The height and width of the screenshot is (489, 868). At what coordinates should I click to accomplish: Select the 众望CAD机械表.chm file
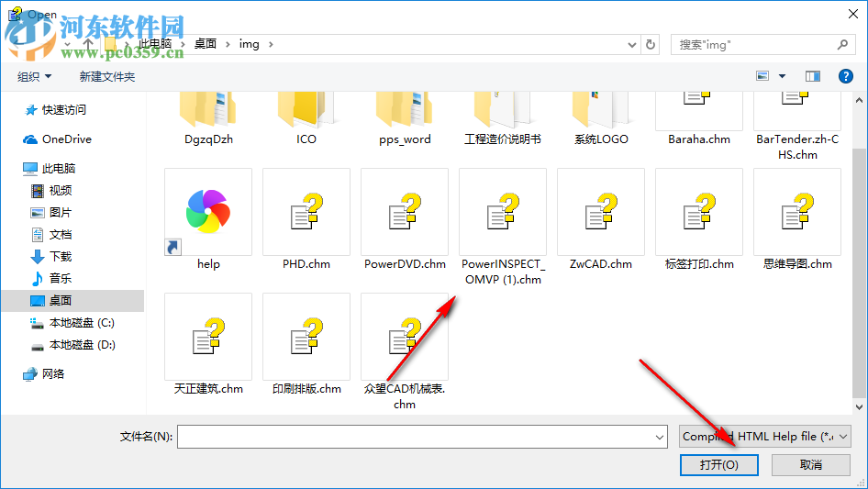(405, 352)
